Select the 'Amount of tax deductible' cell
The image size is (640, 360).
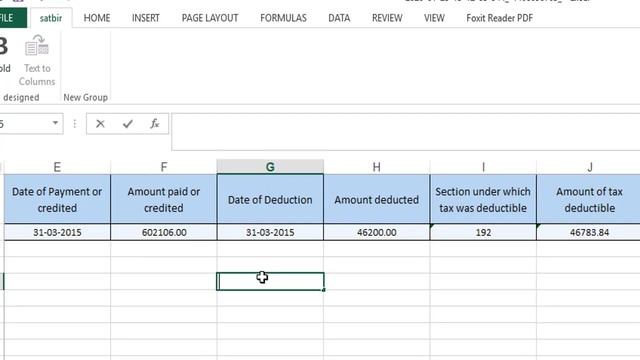[589, 199]
